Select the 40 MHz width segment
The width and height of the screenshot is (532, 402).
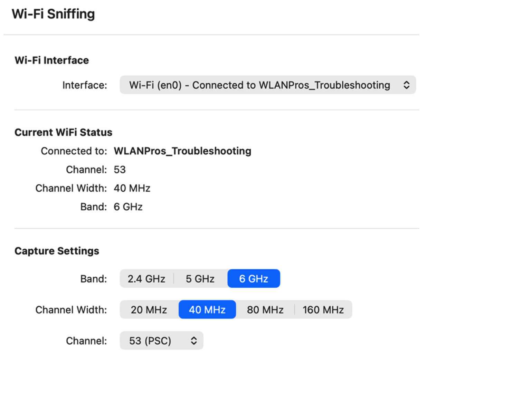[207, 310]
